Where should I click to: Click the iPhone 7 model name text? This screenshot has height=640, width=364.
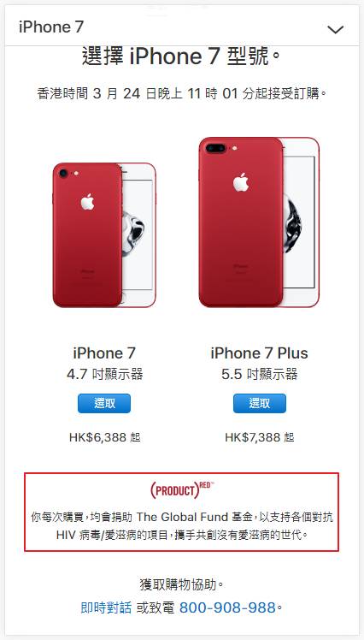pos(104,353)
